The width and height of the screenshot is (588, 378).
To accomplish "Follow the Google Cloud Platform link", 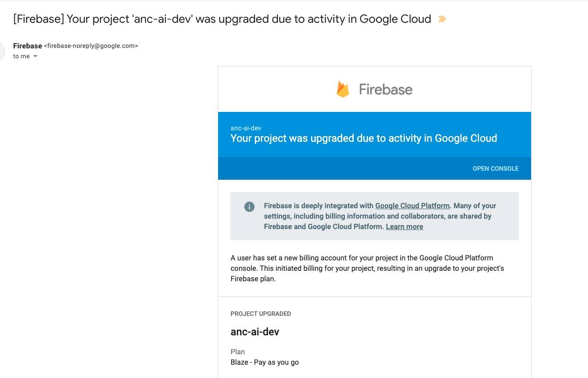I will [x=412, y=206].
